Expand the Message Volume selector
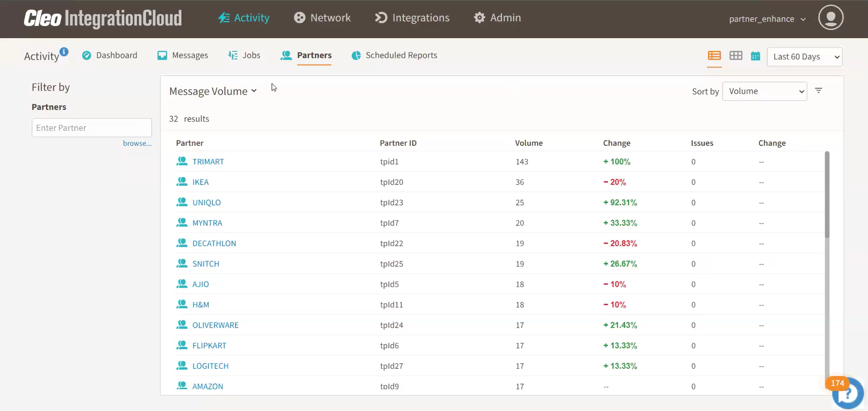The image size is (868, 411). tap(213, 91)
